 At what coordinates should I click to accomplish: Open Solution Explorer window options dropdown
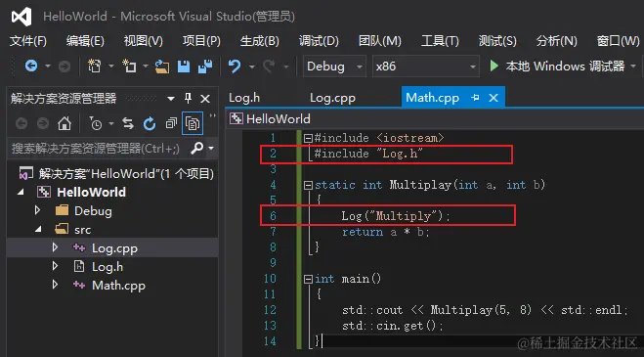[171, 99]
